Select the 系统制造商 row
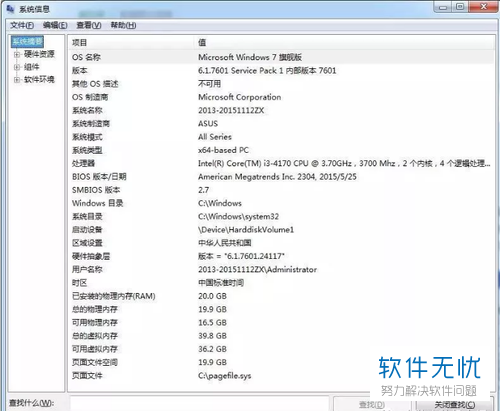 click(x=281, y=124)
